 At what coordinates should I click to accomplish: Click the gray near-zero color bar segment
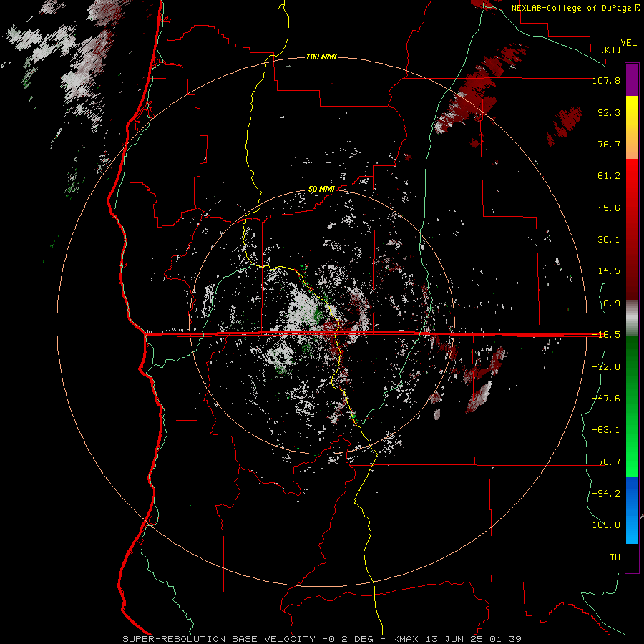pyautogui.click(x=632, y=318)
